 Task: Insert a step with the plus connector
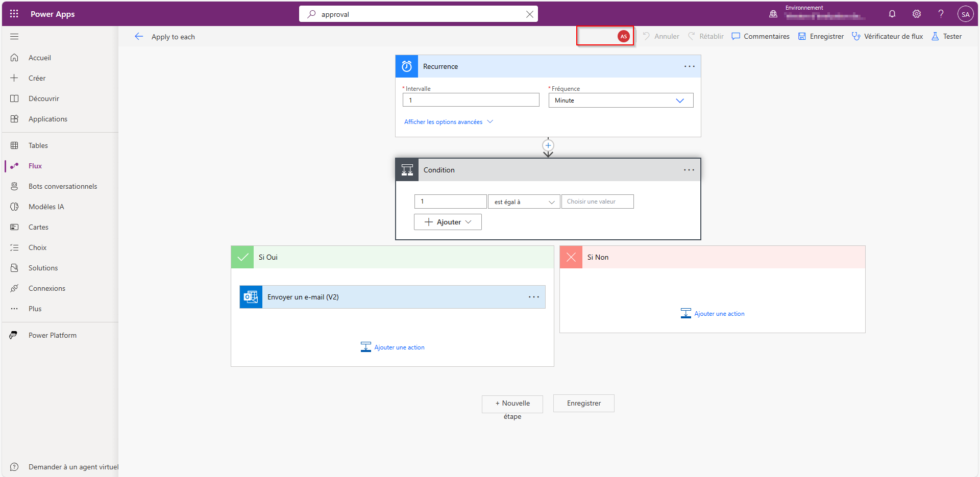tap(548, 145)
